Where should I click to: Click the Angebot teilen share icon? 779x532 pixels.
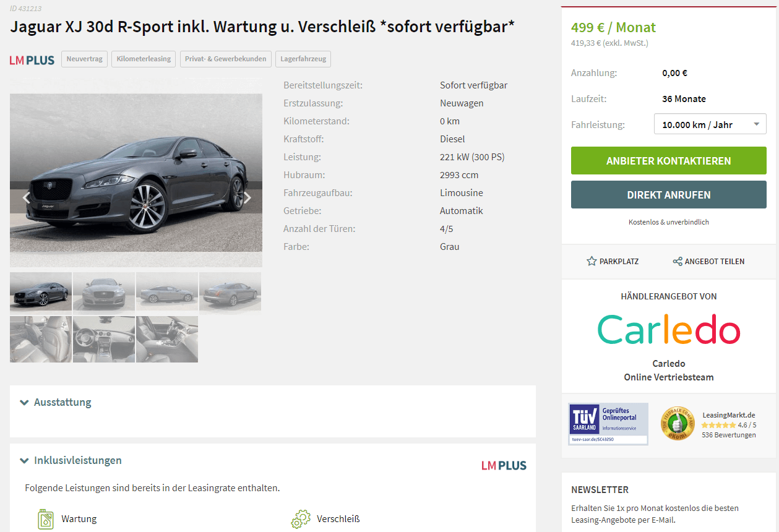click(678, 261)
